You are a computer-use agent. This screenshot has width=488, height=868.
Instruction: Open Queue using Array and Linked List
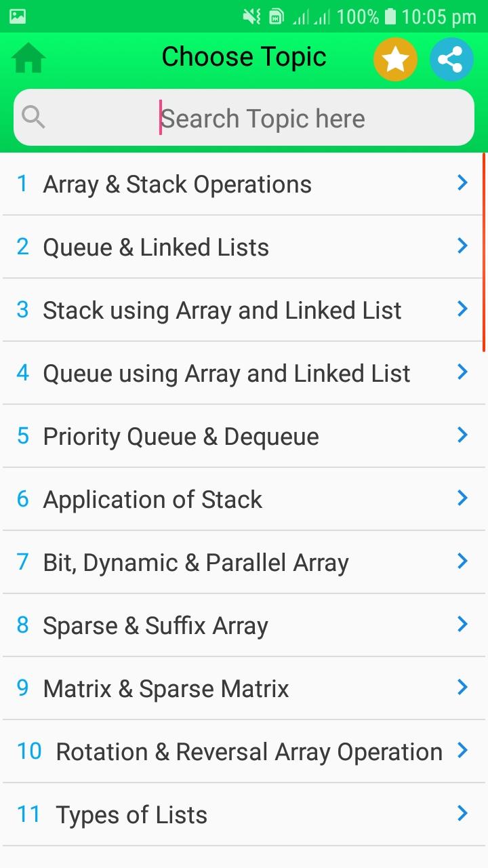point(226,374)
